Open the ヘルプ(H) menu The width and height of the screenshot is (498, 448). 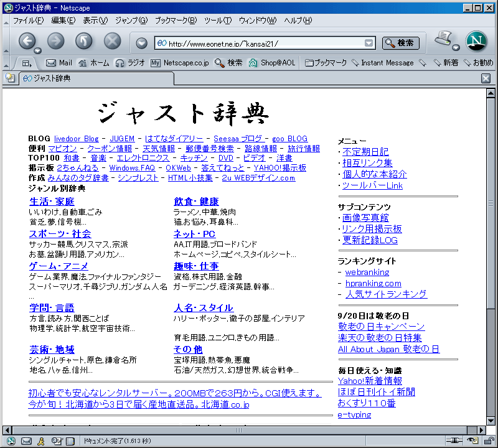pos(298,21)
